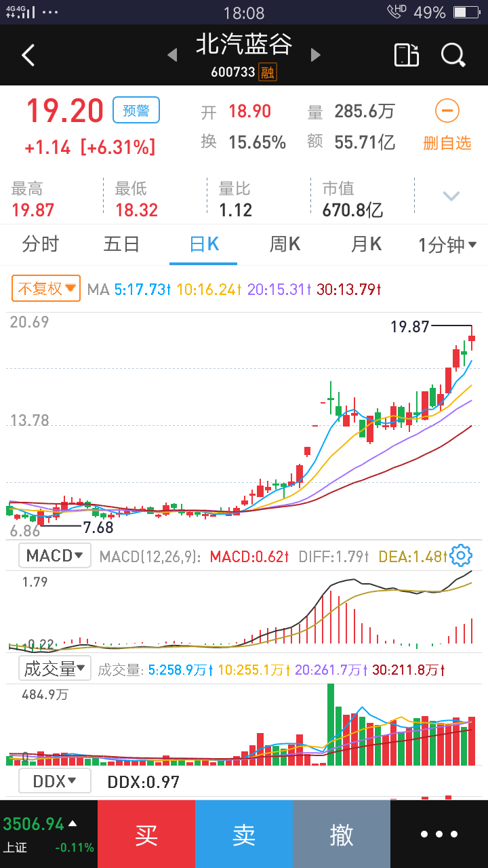Tap the volume 285.6万
Screen dimensions: 488x868
pyautogui.click(x=365, y=111)
